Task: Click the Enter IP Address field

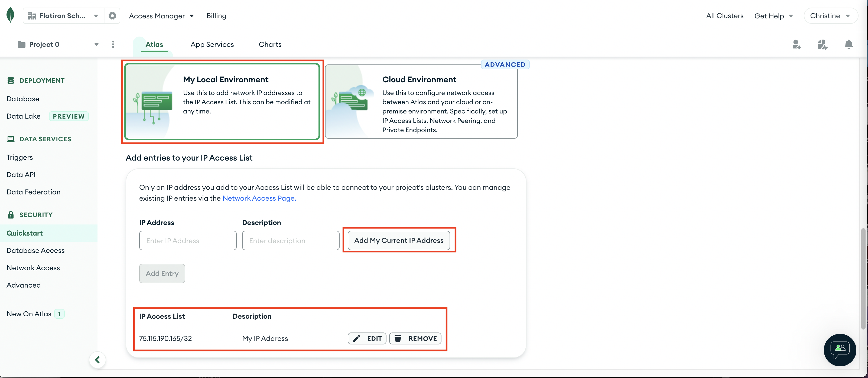Action: click(188, 240)
